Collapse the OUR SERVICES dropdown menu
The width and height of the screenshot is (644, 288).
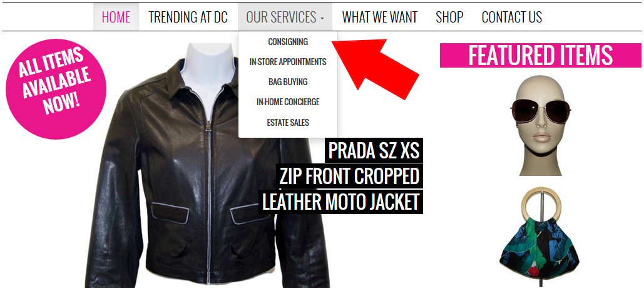coord(285,17)
